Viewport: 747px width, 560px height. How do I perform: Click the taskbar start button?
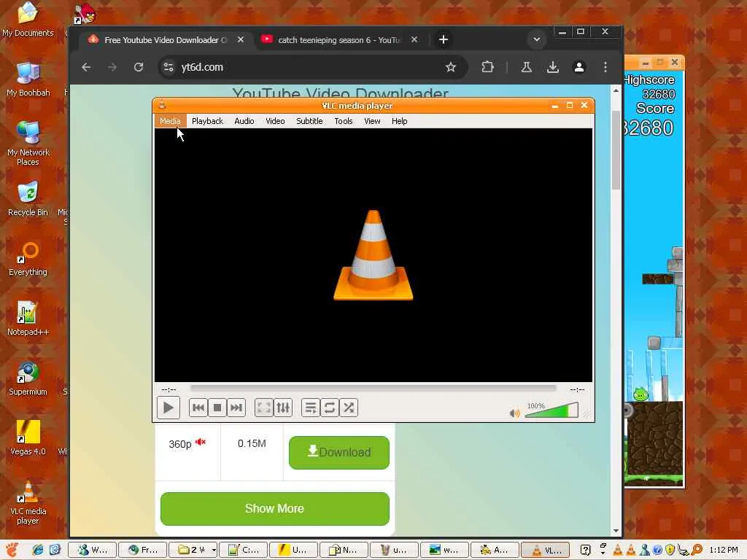tap(12, 550)
